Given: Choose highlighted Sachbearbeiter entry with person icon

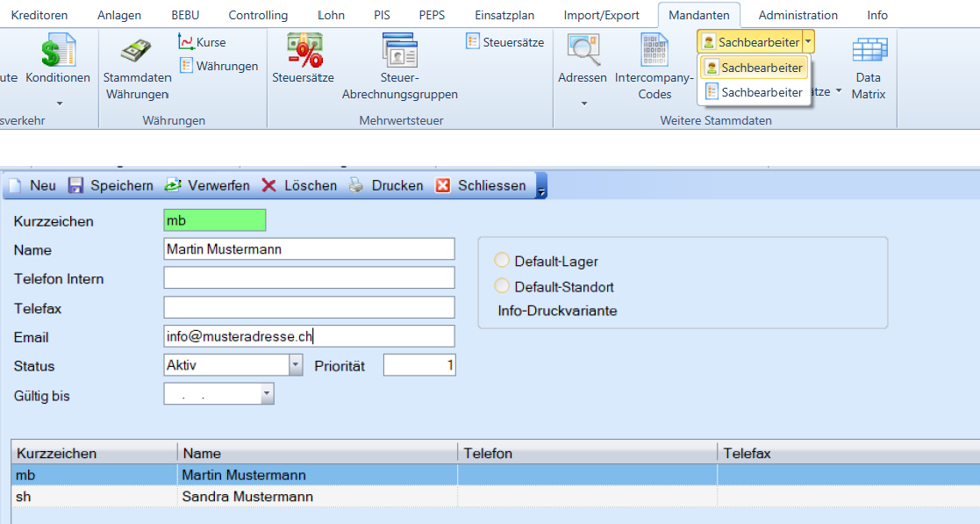Looking at the screenshot, I should click(x=755, y=68).
